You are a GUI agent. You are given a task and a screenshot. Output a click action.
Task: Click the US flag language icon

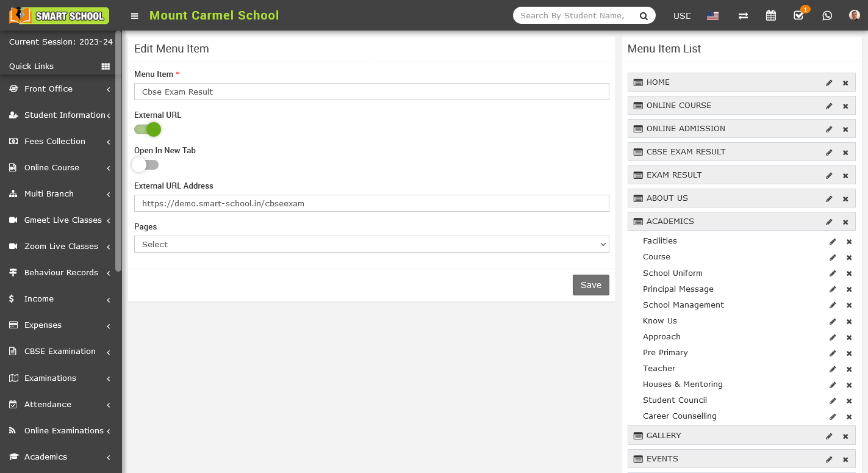712,16
